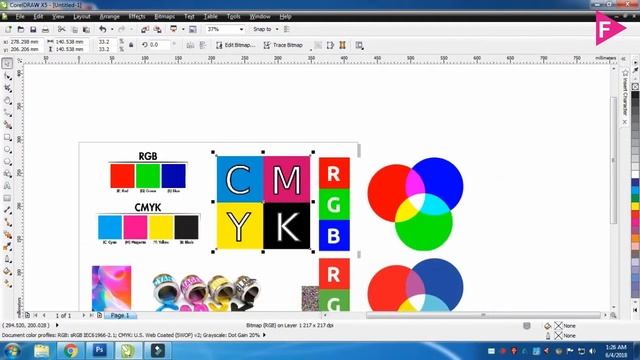
Task: Collapse the docker panel chevron
Action: (624, 59)
